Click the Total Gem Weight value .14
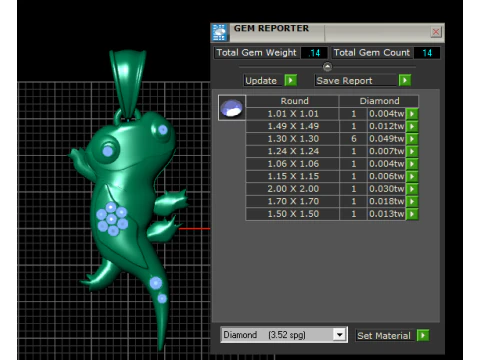This screenshot has width=480, height=360. [314, 53]
